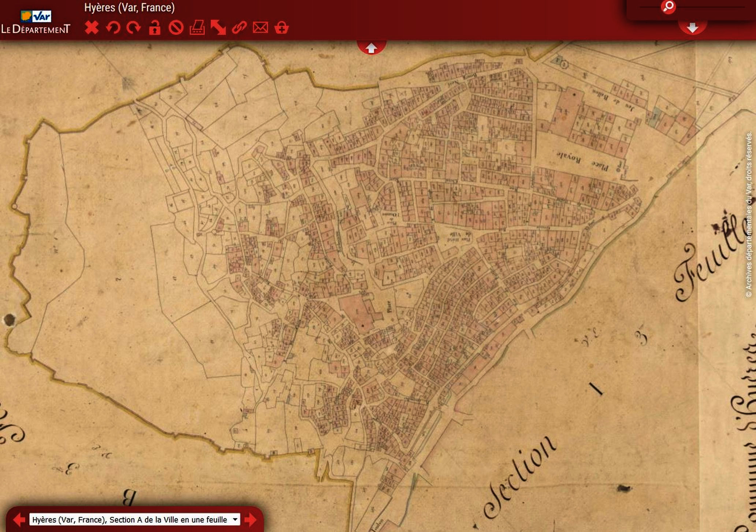Close the viewer with the red X icon
The width and height of the screenshot is (756, 532).
coord(93,27)
